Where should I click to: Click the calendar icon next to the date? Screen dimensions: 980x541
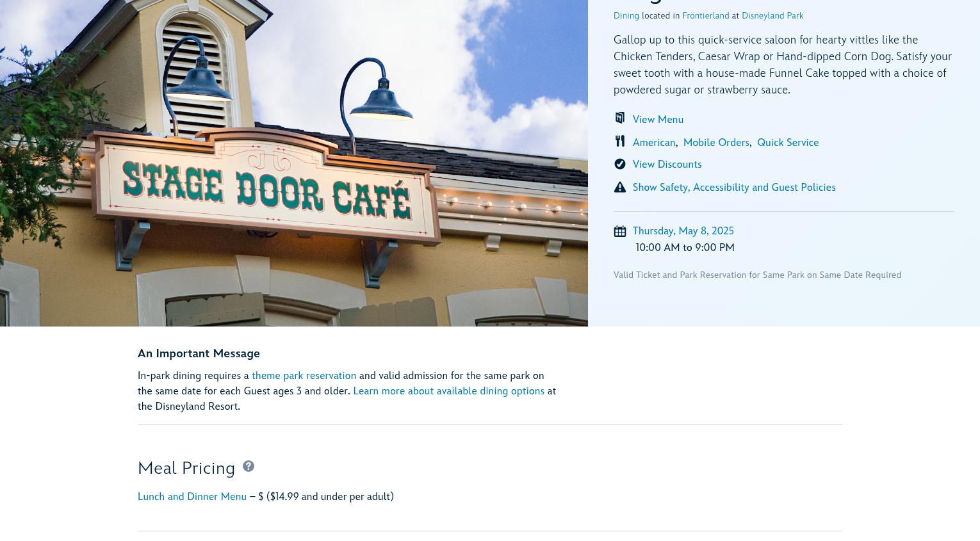(619, 231)
